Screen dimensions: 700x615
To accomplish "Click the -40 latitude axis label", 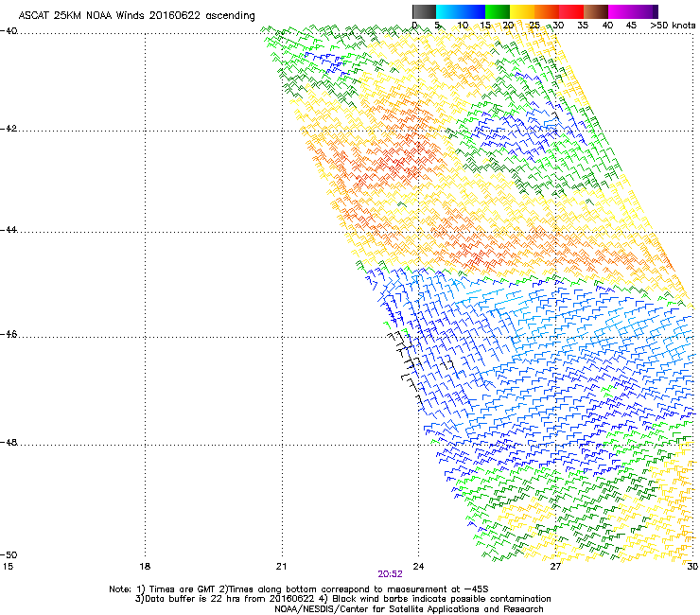I will [x=9, y=31].
